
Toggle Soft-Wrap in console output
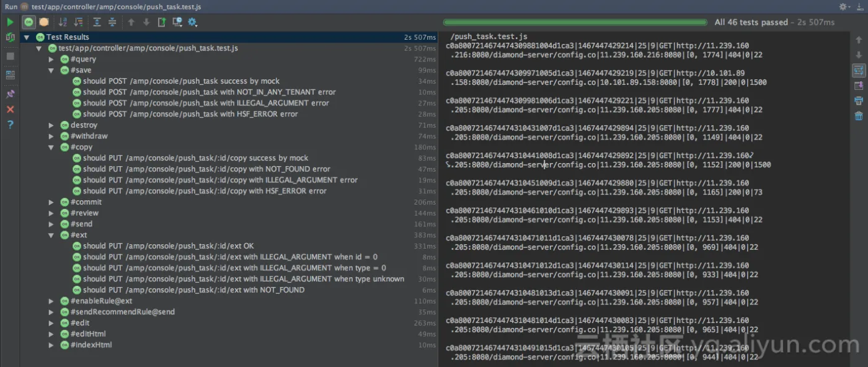859,70
